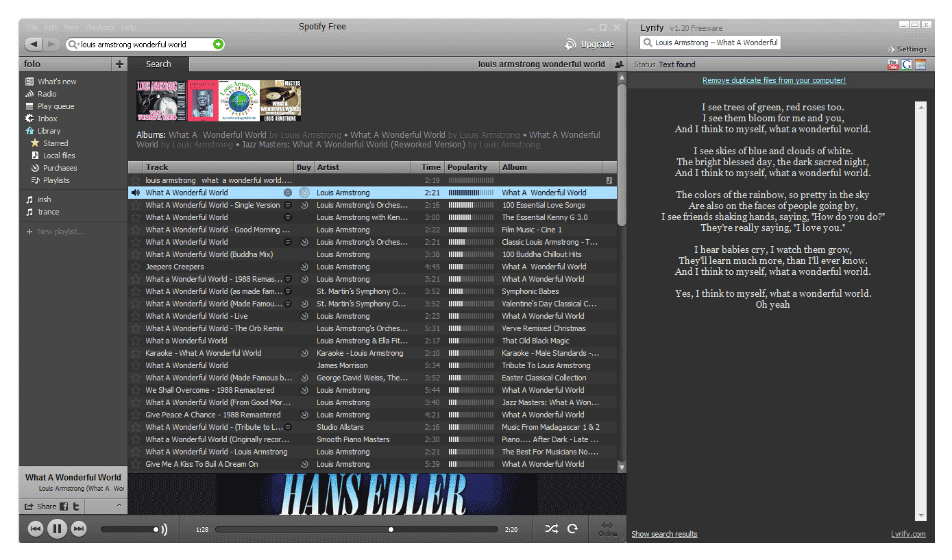Open the dropdown on the Symphonic Babes track

pyautogui.click(x=288, y=291)
